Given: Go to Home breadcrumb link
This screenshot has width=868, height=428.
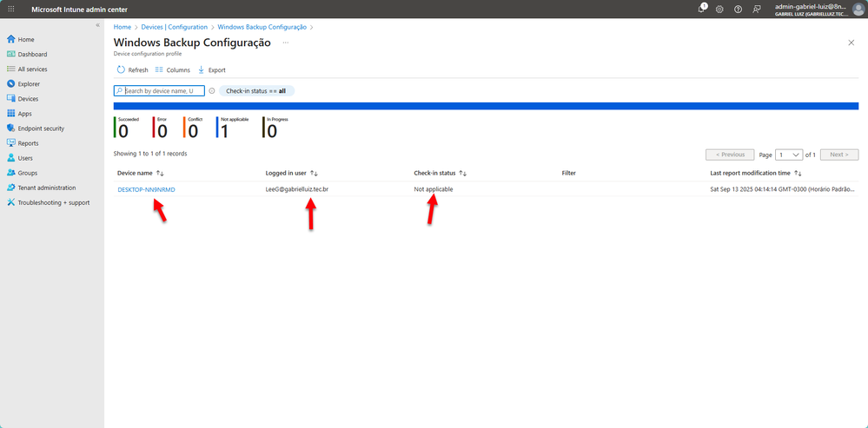Looking at the screenshot, I should [x=123, y=27].
